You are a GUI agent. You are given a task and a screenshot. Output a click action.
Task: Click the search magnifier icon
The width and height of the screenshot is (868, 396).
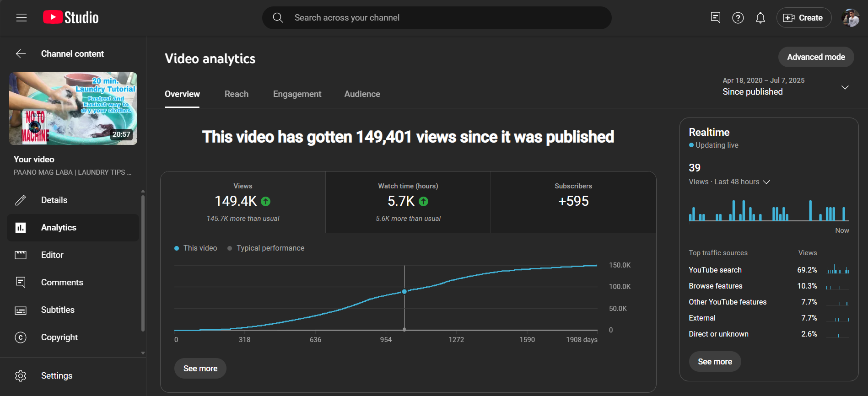point(278,18)
